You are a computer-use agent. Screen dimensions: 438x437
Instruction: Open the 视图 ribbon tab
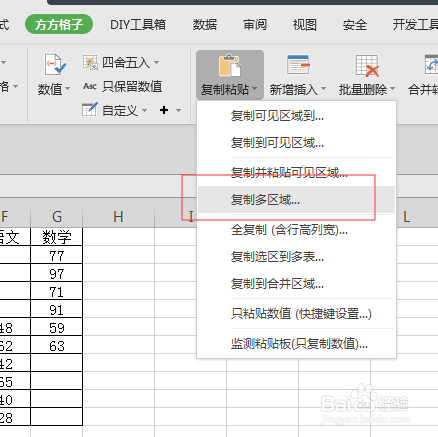[304, 25]
